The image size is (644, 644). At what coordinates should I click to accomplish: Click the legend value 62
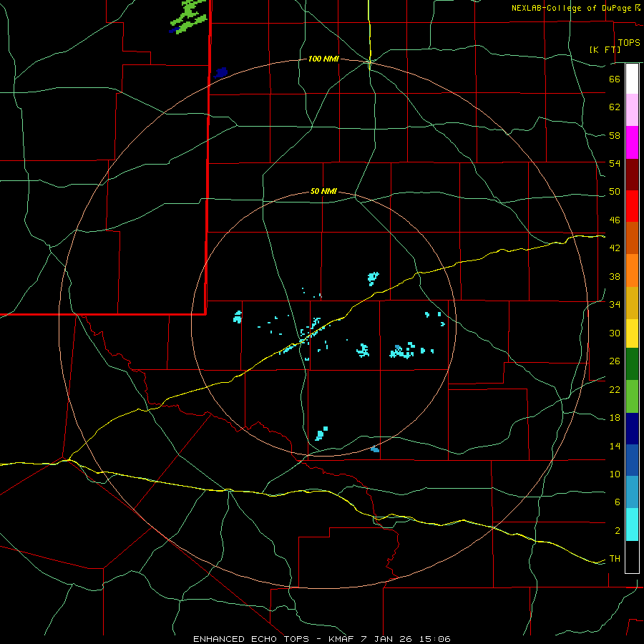[615, 107]
